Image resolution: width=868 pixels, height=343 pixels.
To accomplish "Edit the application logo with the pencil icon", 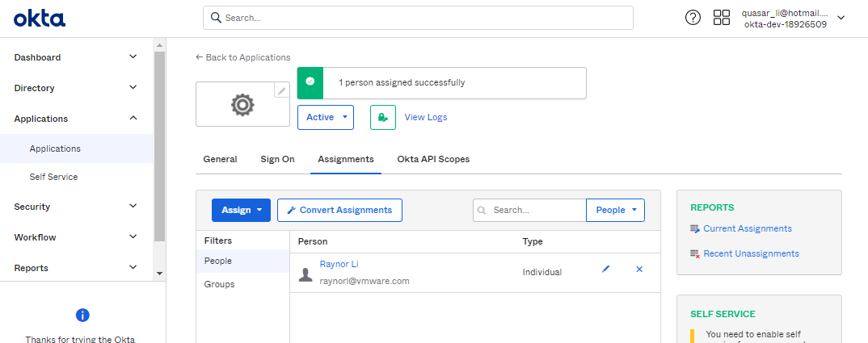I will click(282, 90).
